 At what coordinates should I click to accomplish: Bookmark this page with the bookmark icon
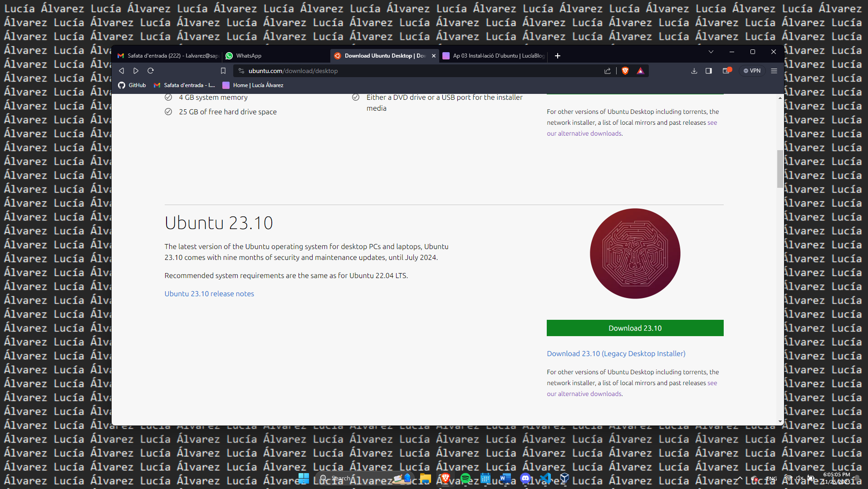223,71
